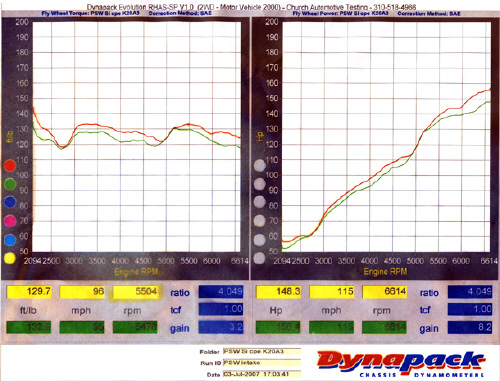Select the magenta run color dot
This screenshot has width=500, height=381.
10,221
